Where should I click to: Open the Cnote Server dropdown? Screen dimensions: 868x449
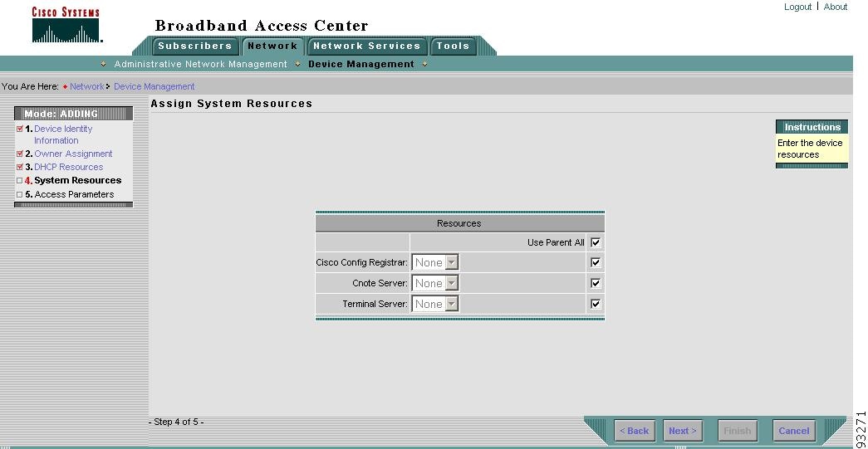[435, 283]
